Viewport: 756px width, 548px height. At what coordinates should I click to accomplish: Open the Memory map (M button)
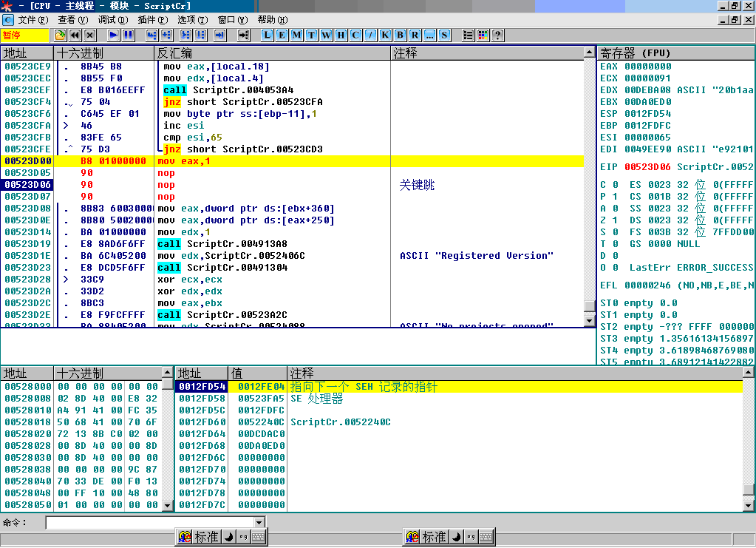296,35
